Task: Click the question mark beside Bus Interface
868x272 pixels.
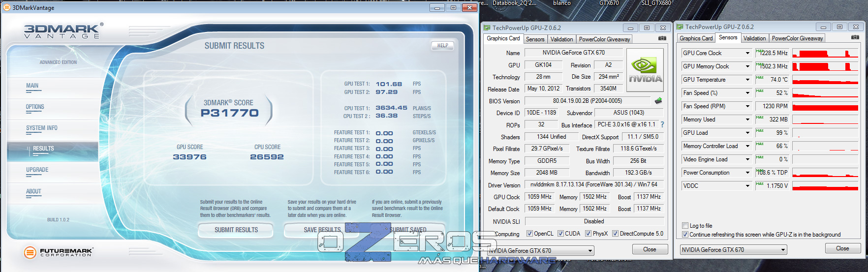Action: 662,125
